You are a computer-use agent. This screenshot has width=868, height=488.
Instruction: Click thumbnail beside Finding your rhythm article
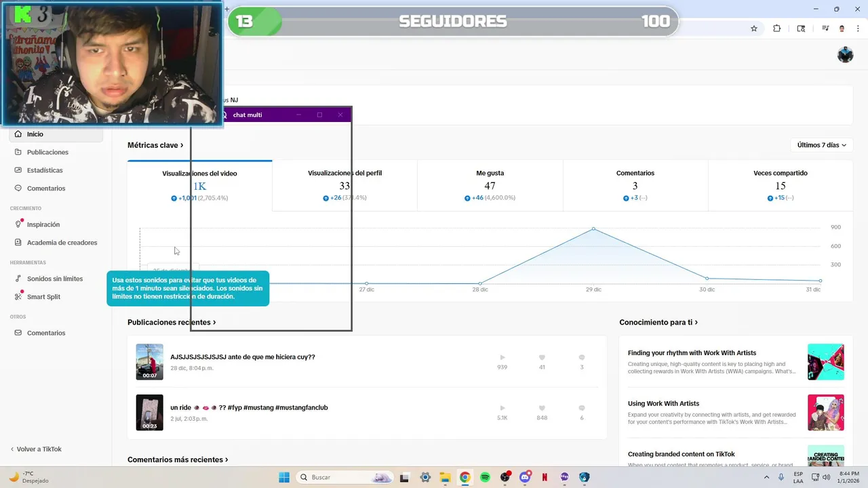pyautogui.click(x=826, y=362)
